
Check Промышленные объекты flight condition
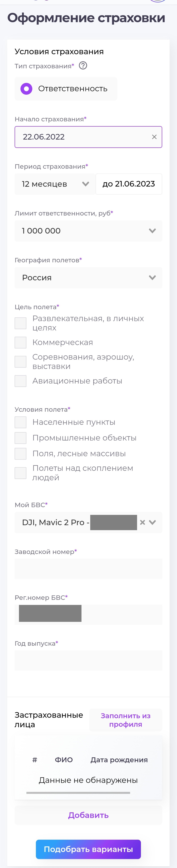(x=21, y=438)
